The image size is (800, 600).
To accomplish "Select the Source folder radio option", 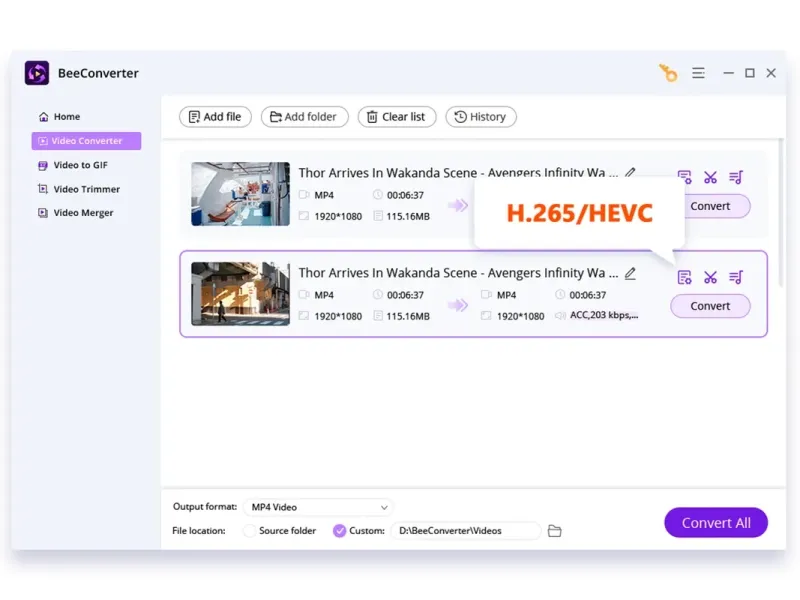I will click(x=249, y=531).
